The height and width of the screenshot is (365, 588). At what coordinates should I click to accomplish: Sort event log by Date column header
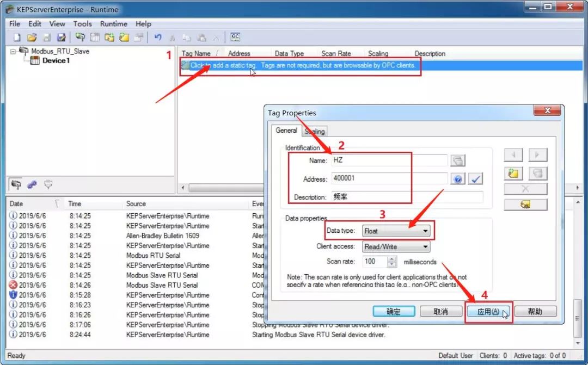point(34,204)
